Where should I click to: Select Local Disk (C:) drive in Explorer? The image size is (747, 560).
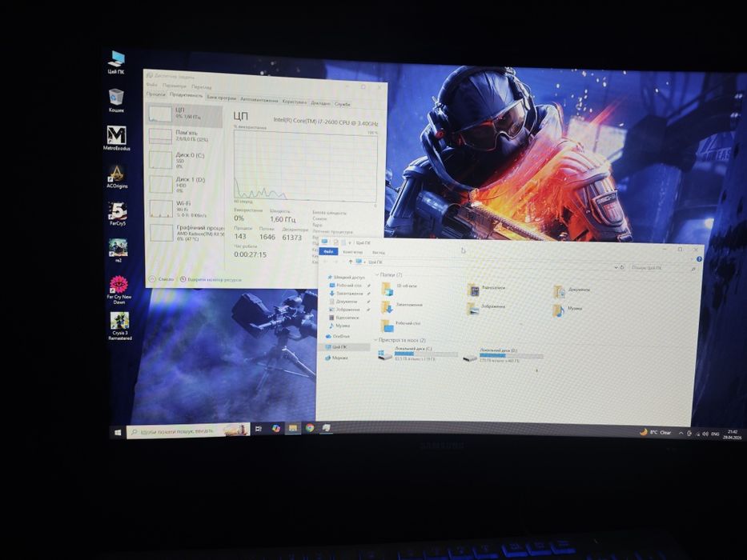tap(418, 354)
